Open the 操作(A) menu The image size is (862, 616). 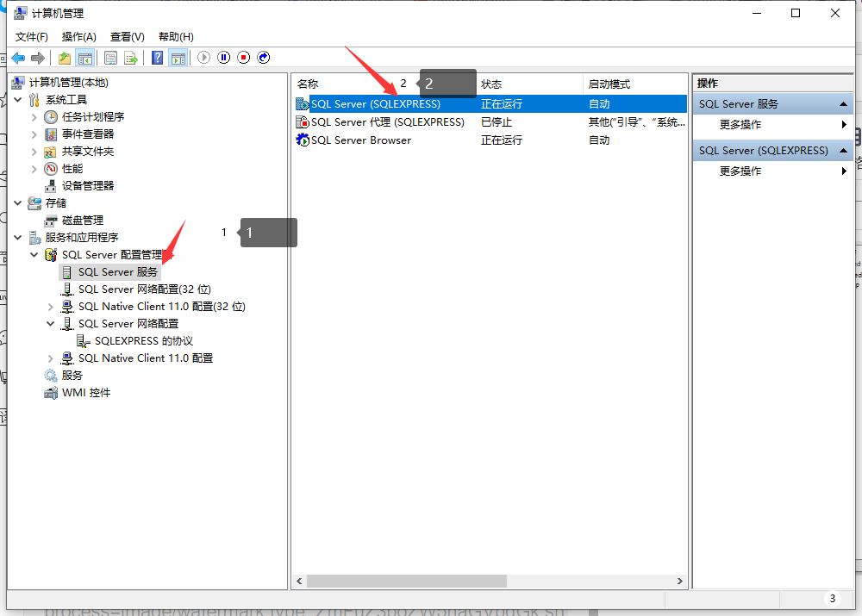coord(78,36)
